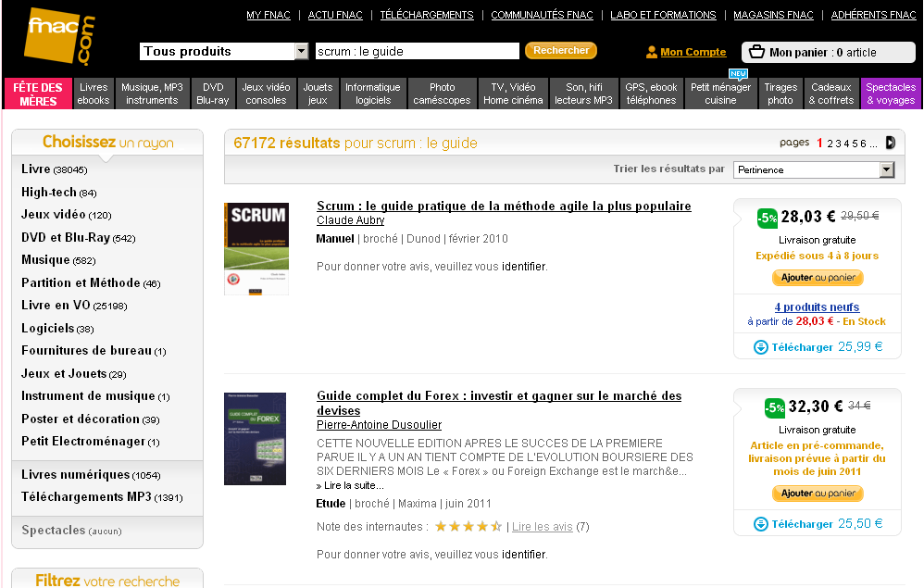The width and height of the screenshot is (924, 588).
Task: Filter by High-tech (84) category
Action: 59,192
